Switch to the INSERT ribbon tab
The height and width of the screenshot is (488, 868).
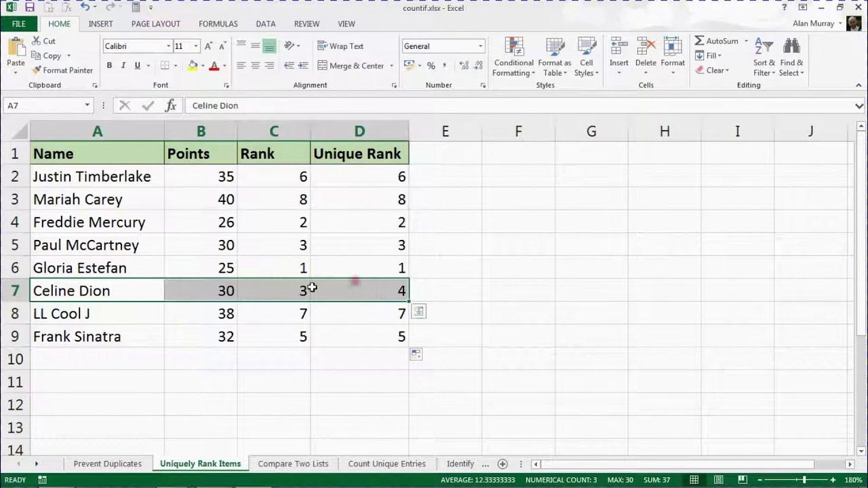click(x=100, y=24)
